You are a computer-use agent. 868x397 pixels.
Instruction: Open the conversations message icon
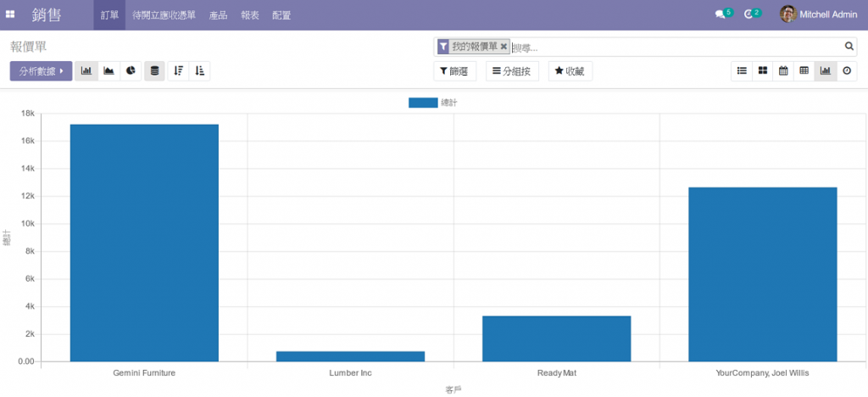tap(720, 15)
